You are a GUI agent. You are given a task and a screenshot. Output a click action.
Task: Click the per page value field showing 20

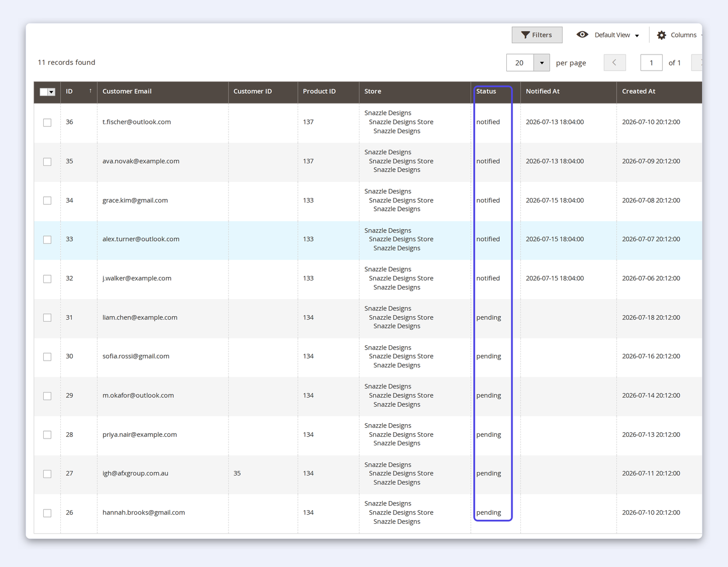click(x=520, y=63)
